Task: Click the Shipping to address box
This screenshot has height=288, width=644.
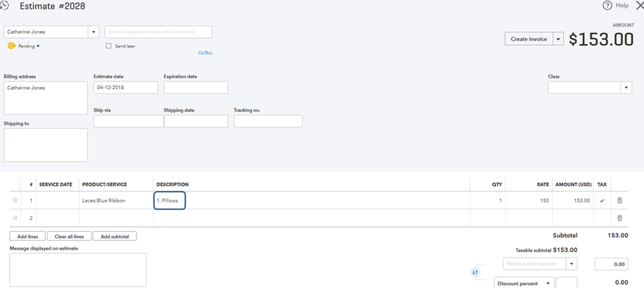Action: tap(46, 145)
